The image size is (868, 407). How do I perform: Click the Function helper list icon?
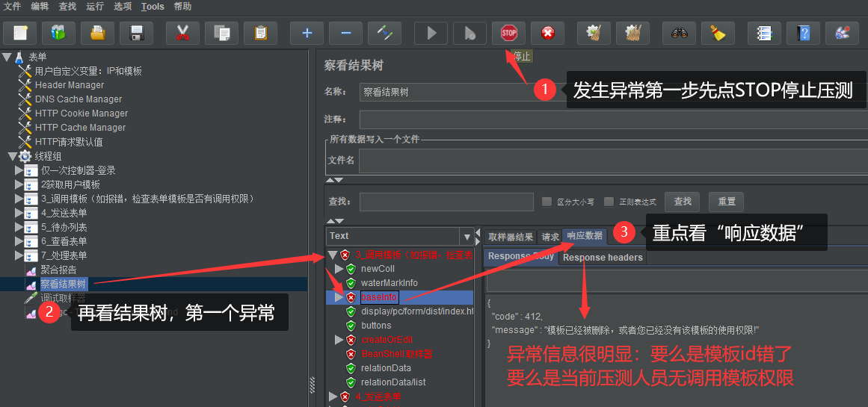pos(765,33)
